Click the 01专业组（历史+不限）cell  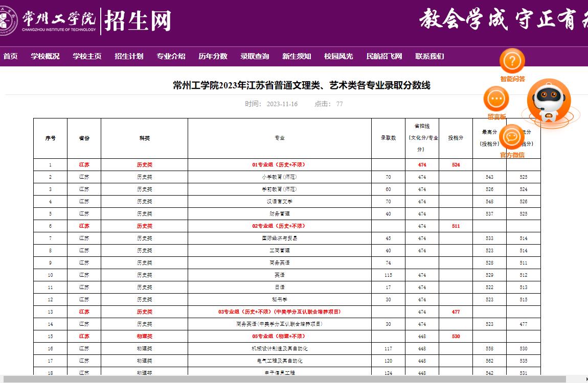click(279, 165)
